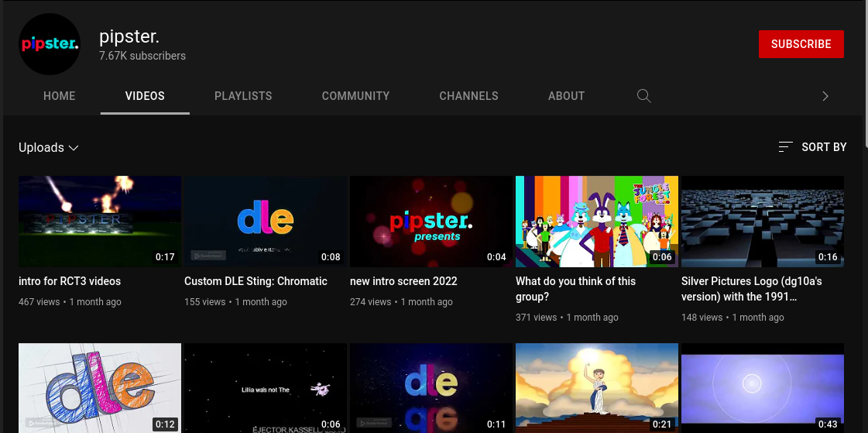Image resolution: width=868 pixels, height=433 pixels.
Task: Click the 0:17 duration badge
Action: [165, 257]
